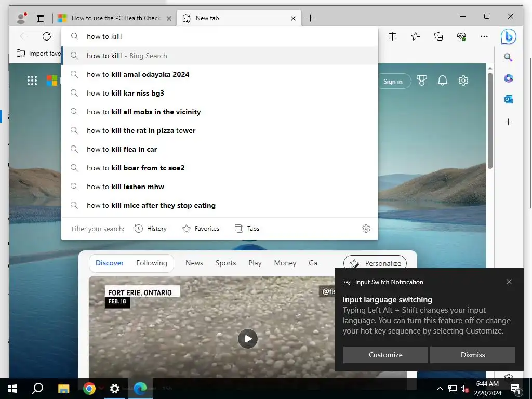Filter search by Tabs
The image size is (532, 399).
point(247,229)
